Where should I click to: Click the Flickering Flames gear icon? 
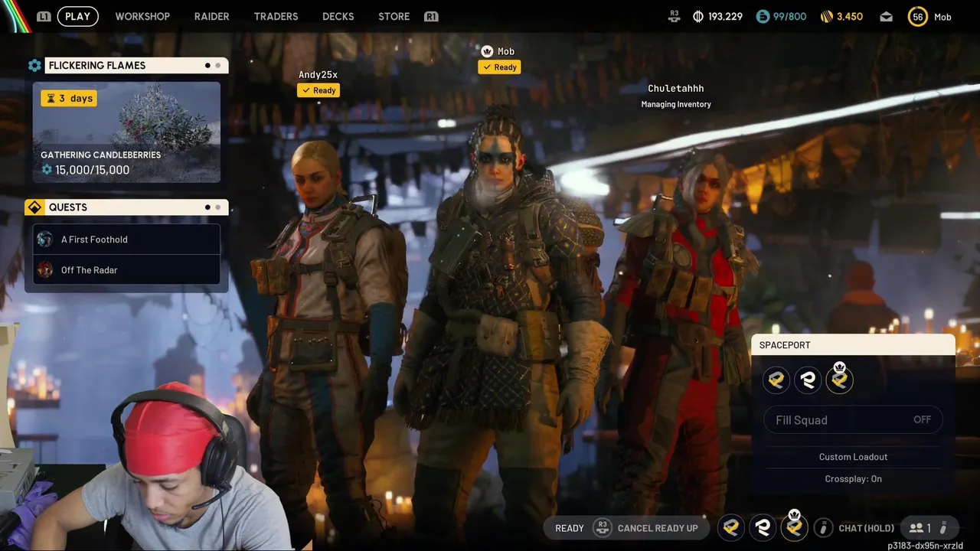click(34, 66)
